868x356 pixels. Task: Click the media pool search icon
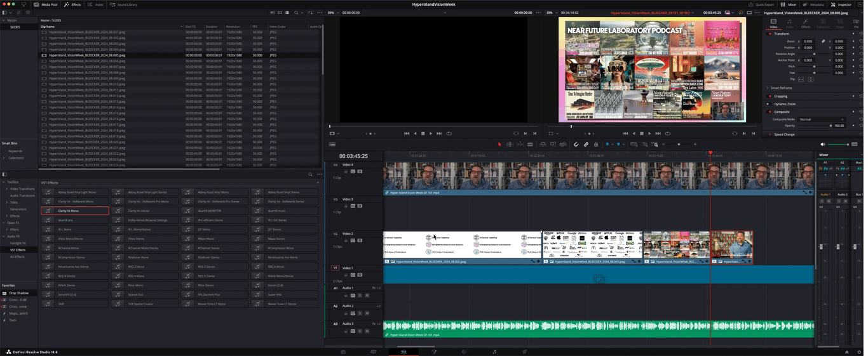point(296,13)
